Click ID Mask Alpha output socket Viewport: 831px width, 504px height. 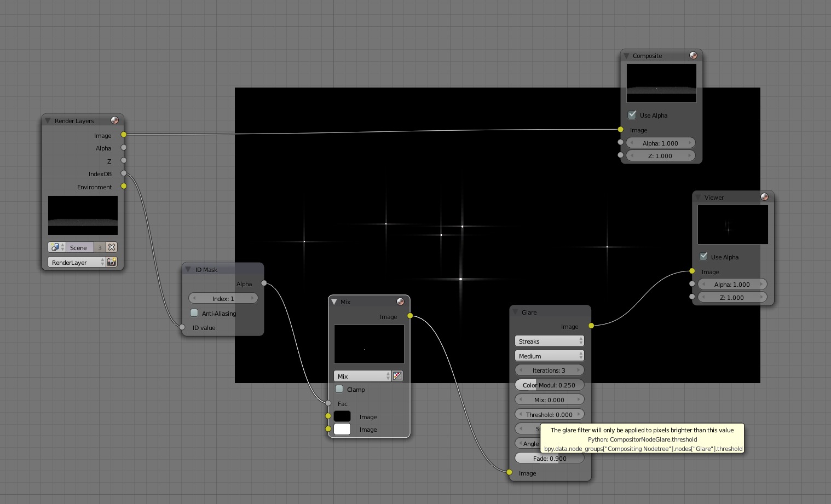(x=264, y=283)
